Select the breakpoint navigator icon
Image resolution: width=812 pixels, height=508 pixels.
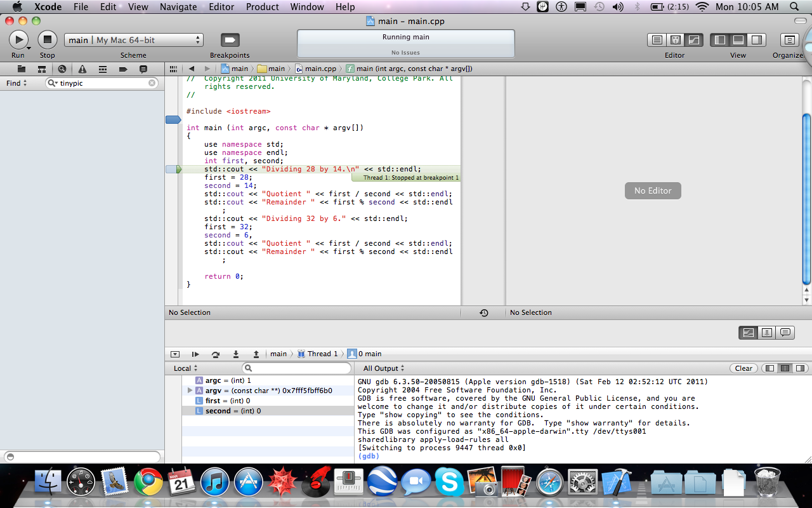click(123, 69)
